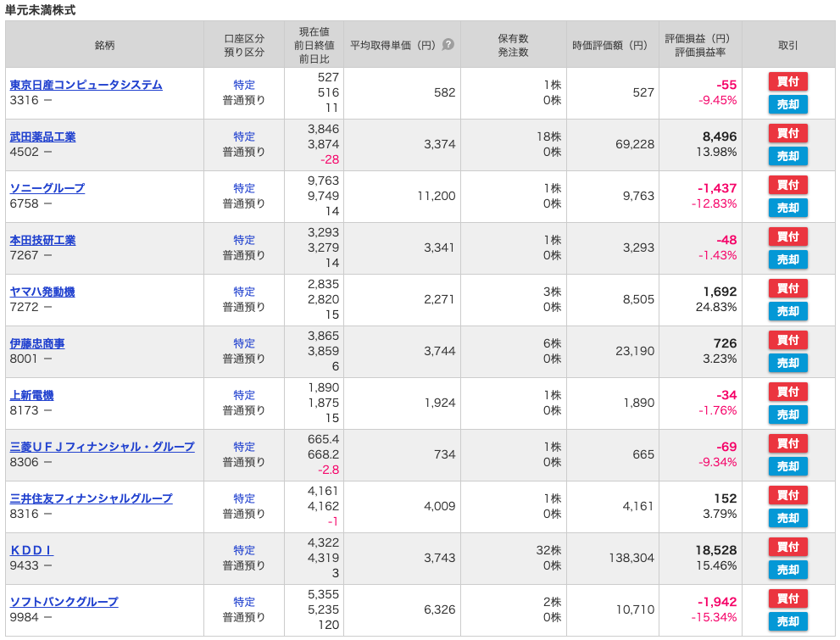Select stock code 8001 under 伊藤忠商事
The width and height of the screenshot is (840, 640).
(24, 359)
